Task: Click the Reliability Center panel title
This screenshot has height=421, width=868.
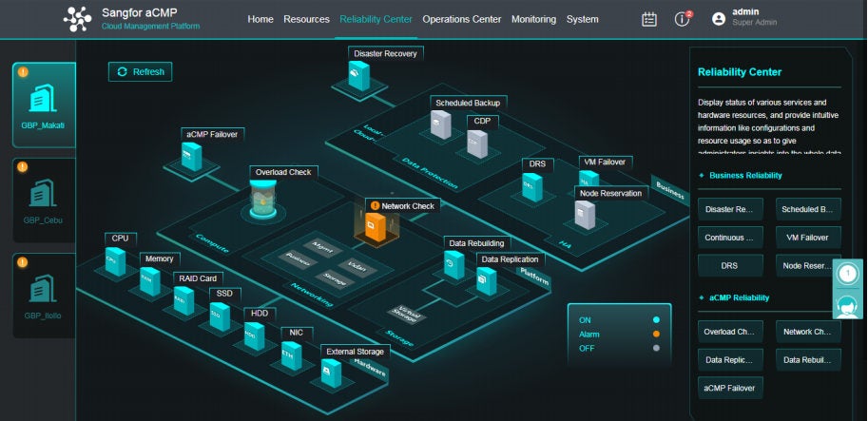Action: [x=740, y=72]
